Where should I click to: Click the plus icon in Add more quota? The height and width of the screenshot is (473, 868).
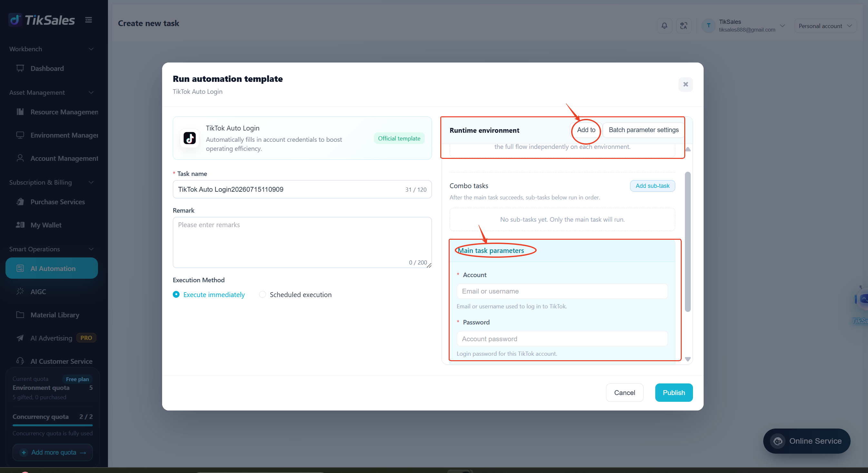coord(24,452)
